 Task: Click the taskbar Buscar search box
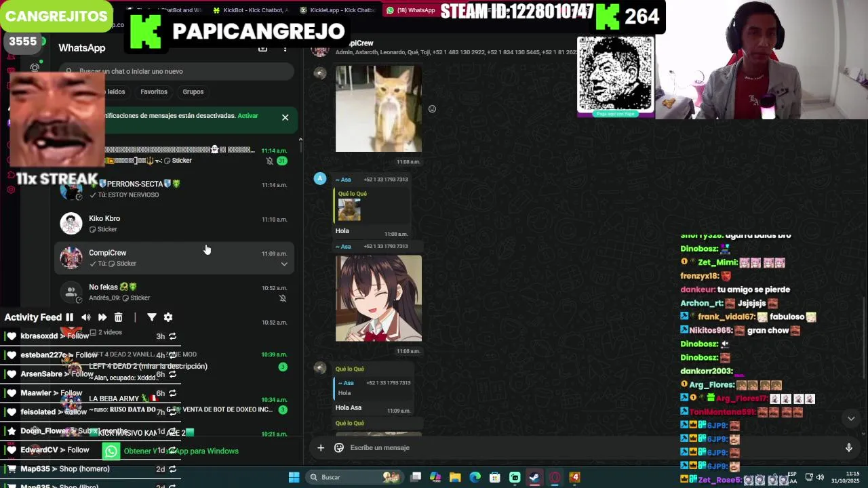[354, 477]
